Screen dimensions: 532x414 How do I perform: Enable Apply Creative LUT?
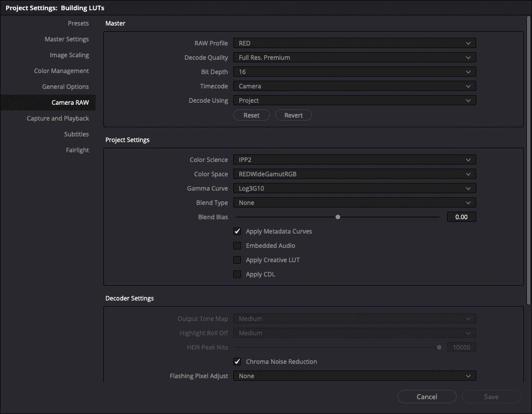[x=237, y=260]
